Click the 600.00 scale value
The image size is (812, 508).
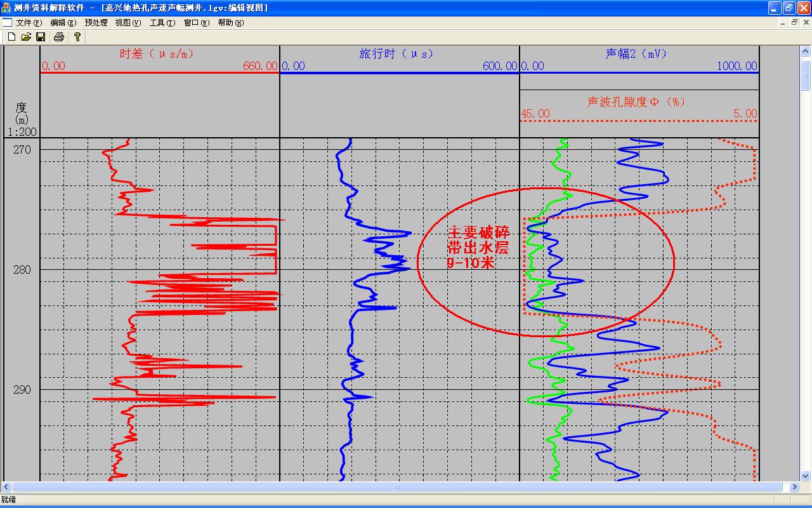pos(500,66)
